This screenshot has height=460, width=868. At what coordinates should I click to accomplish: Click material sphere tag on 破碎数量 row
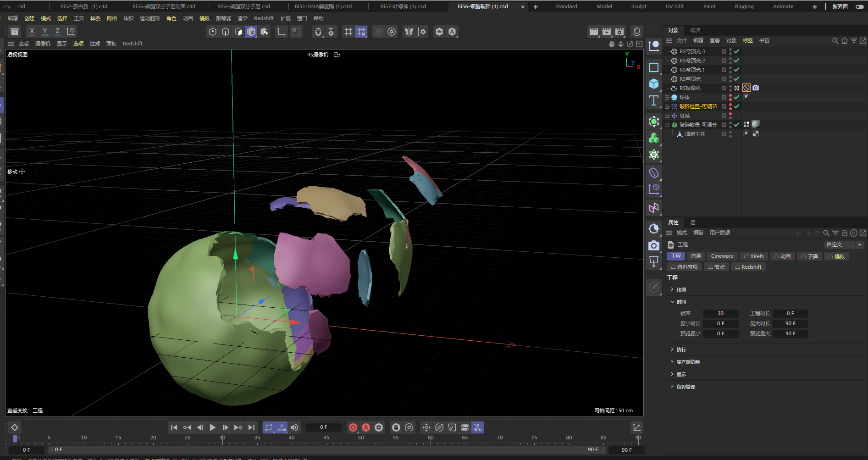756,124
